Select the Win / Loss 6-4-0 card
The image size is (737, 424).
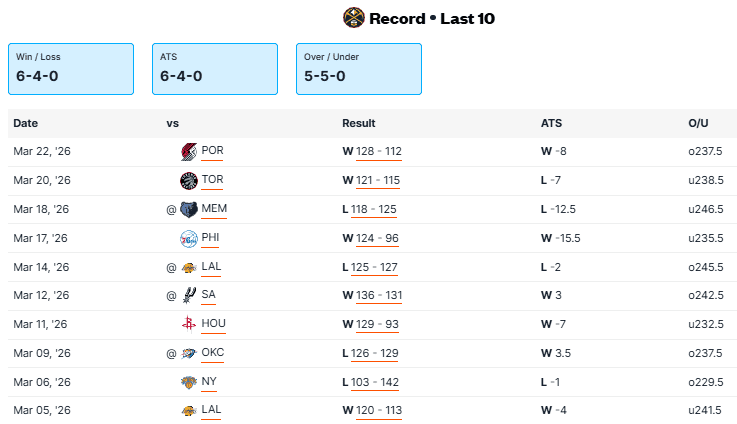coord(71,68)
